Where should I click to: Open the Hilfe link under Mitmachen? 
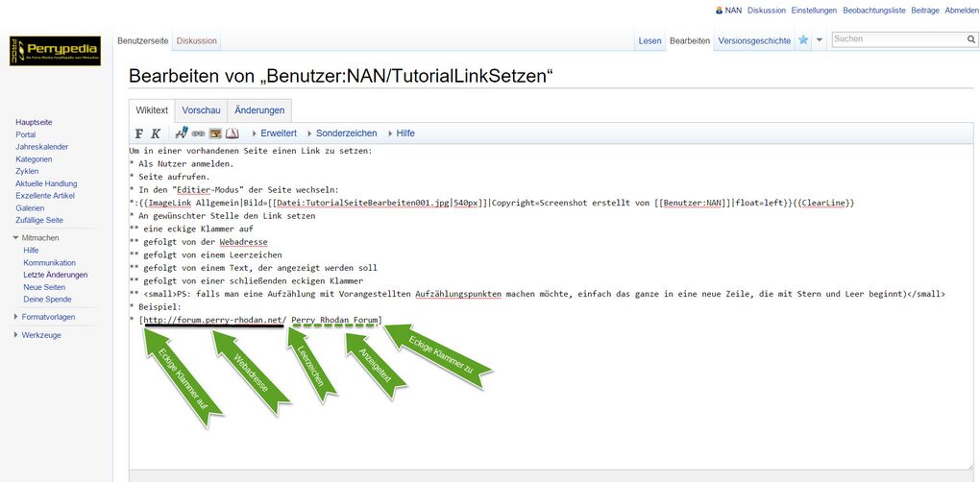coord(31,251)
